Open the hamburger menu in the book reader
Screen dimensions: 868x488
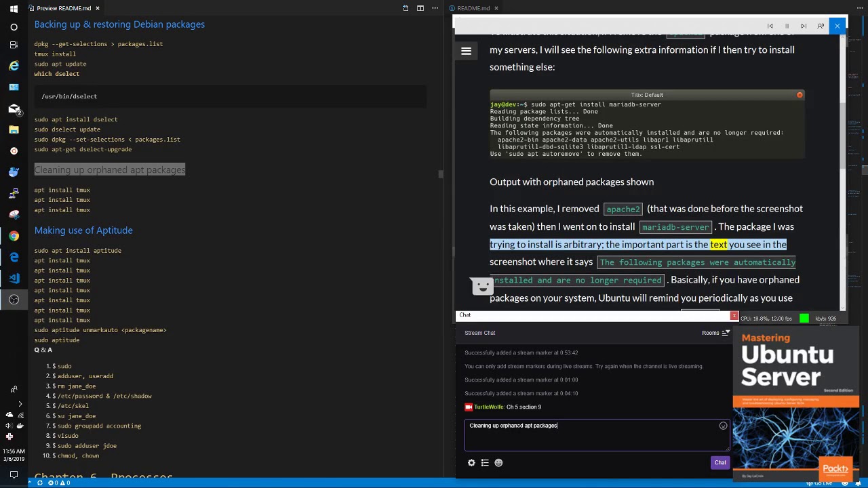click(x=467, y=52)
